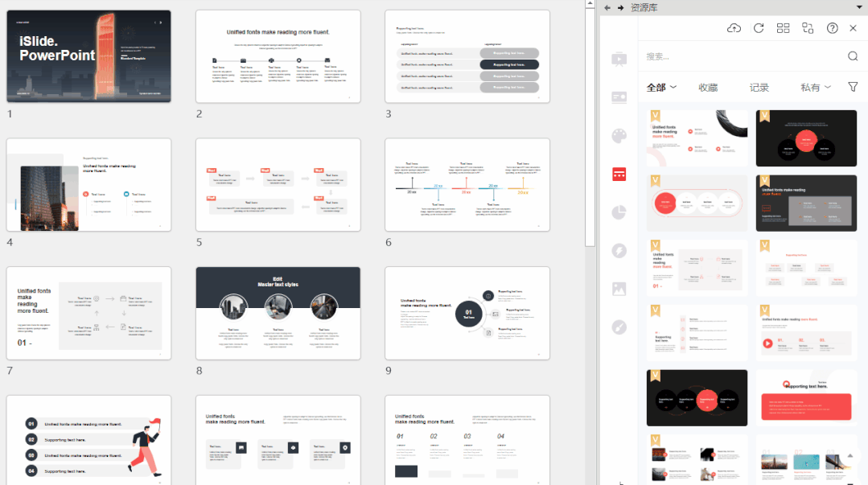Select the dark diagram with gray table panel

click(x=806, y=203)
